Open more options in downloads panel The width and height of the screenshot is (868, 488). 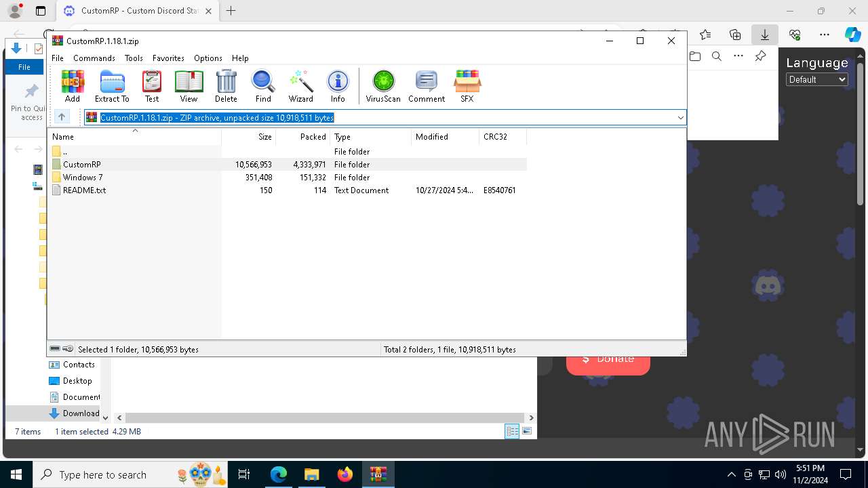(738, 56)
